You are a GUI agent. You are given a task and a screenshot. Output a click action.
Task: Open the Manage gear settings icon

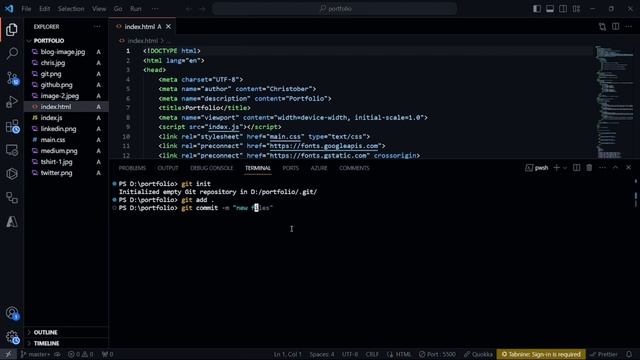12,337
